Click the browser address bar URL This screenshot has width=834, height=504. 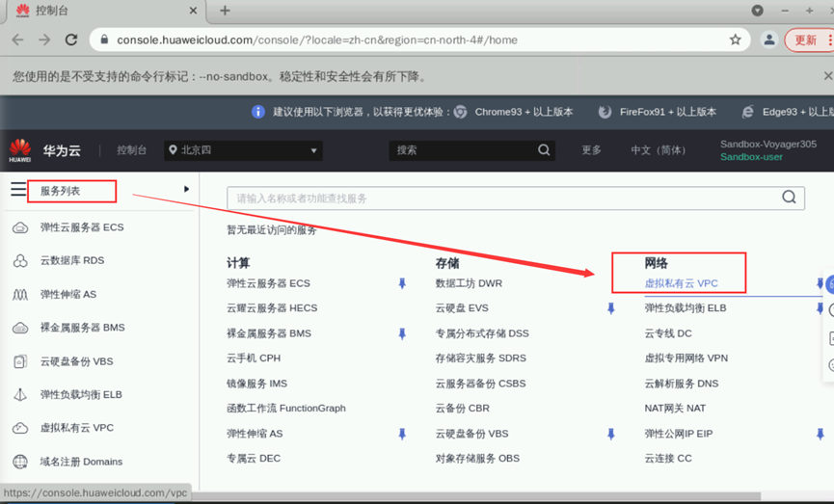click(x=317, y=40)
